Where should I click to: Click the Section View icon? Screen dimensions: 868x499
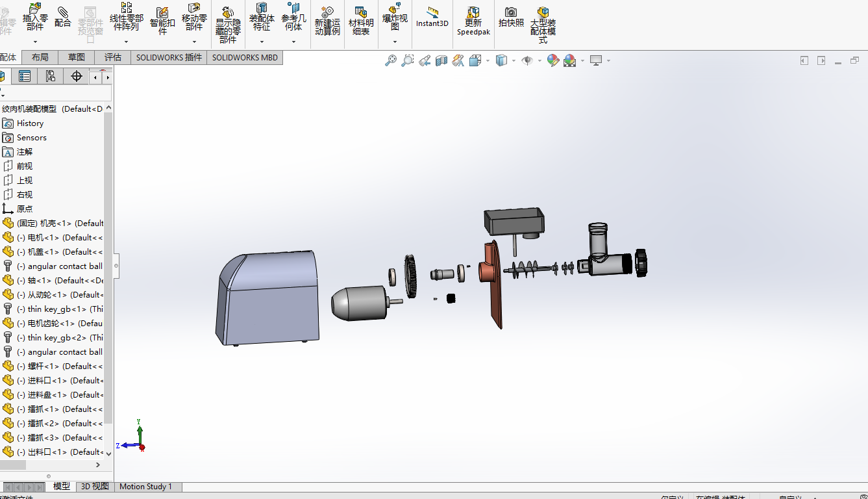click(x=441, y=60)
